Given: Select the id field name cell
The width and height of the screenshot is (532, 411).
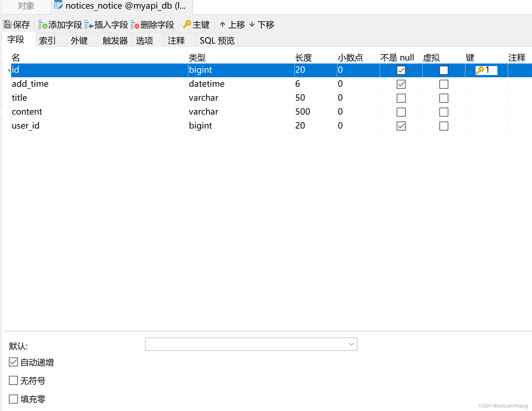Looking at the screenshot, I should [99, 70].
